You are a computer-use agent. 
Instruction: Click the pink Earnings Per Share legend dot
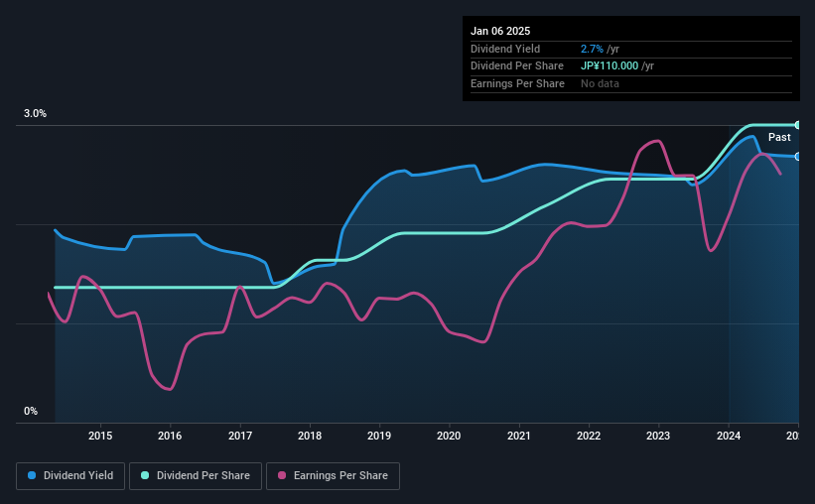[x=282, y=475]
